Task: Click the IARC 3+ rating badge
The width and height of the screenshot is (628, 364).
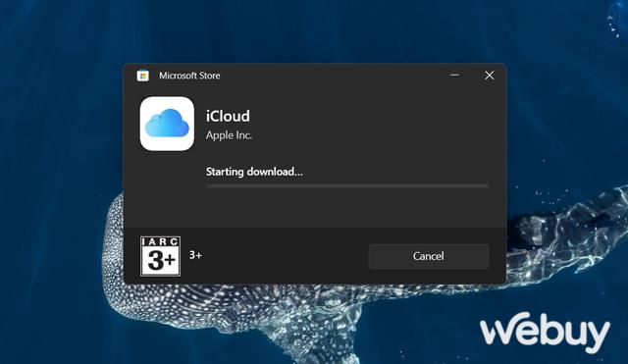Action: 160,256
